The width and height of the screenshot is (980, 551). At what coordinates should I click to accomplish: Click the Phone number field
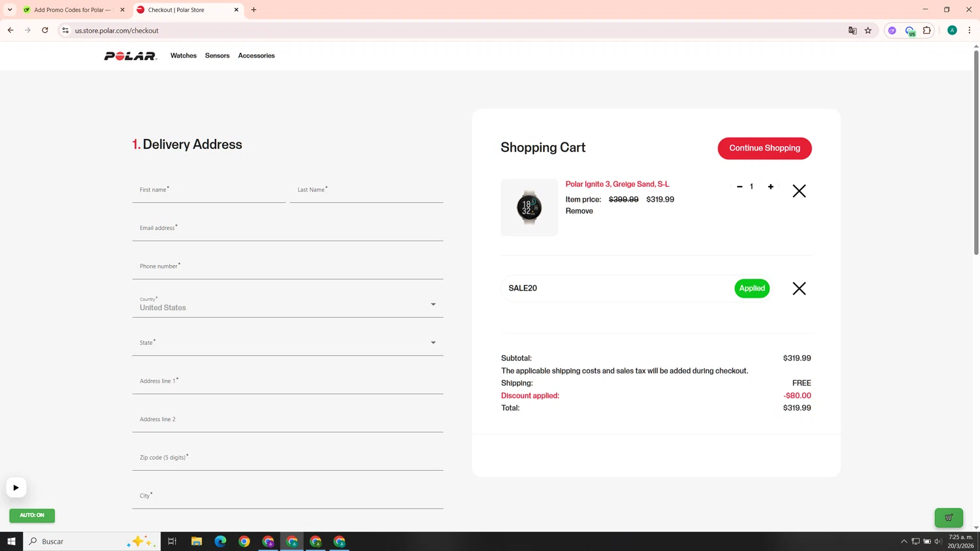(x=287, y=266)
